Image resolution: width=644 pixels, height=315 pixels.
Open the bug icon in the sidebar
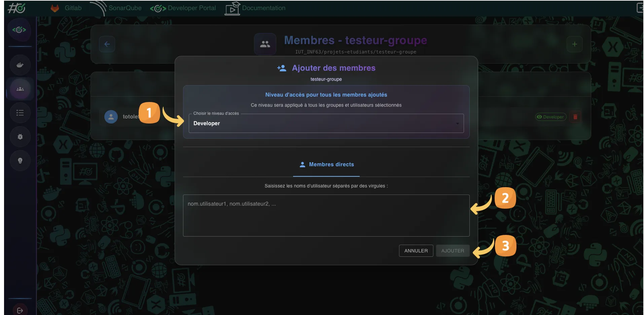pyautogui.click(x=20, y=137)
